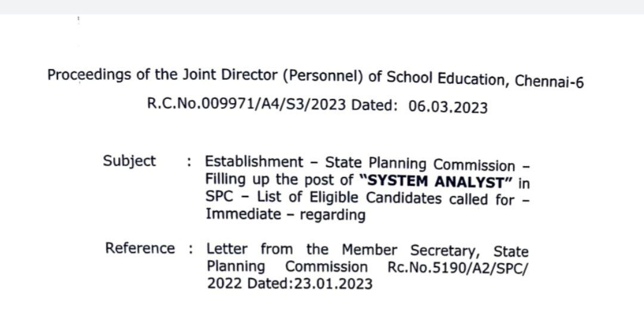Image resolution: width=644 pixels, height=312 pixels.
Task: Click the abbreviation 'SPC' starting the third subject line
Action: [219, 197]
